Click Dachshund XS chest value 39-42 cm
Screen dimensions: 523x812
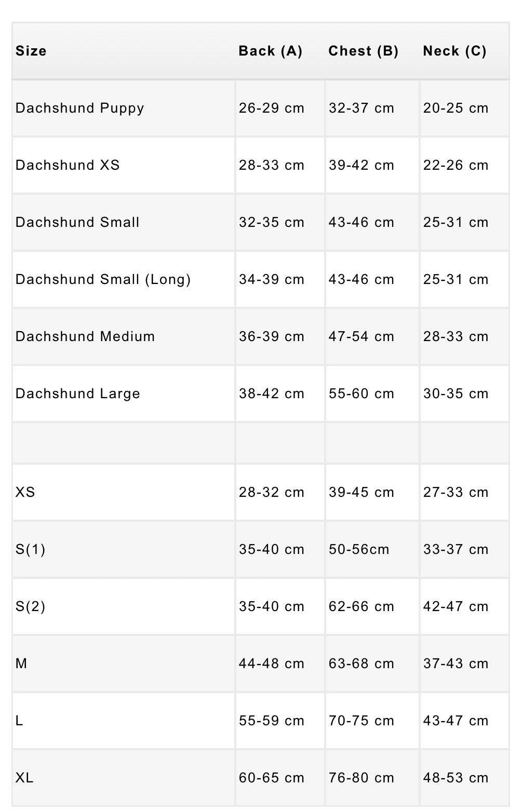(x=361, y=165)
